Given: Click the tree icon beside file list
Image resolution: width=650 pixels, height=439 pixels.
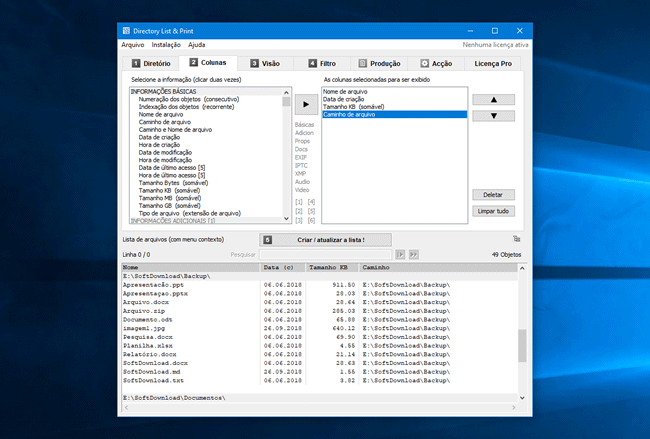Looking at the screenshot, I should tap(517, 239).
